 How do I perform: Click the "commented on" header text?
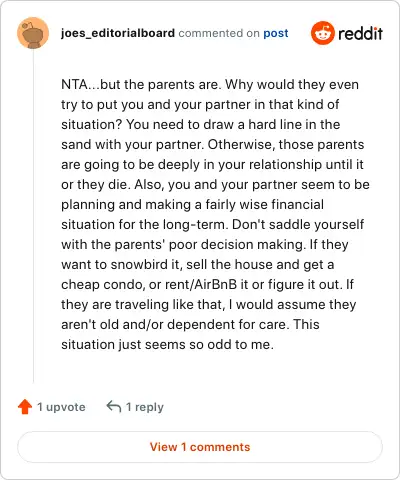pos(219,33)
